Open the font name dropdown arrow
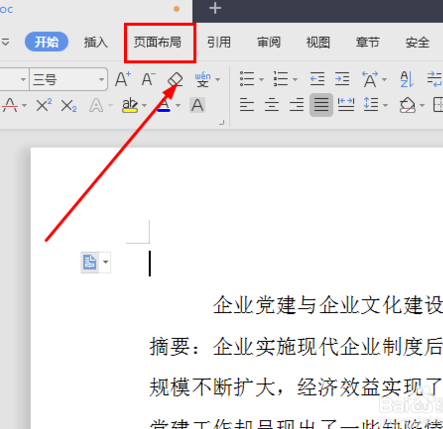This screenshot has height=429, width=443. point(23,80)
